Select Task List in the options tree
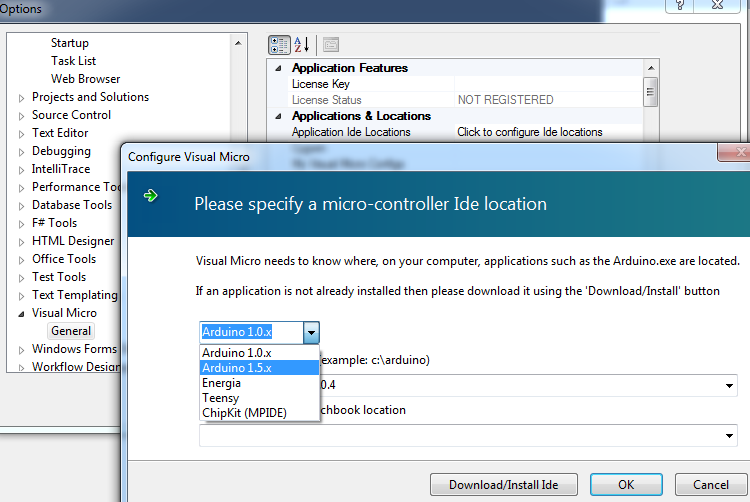 74,61
